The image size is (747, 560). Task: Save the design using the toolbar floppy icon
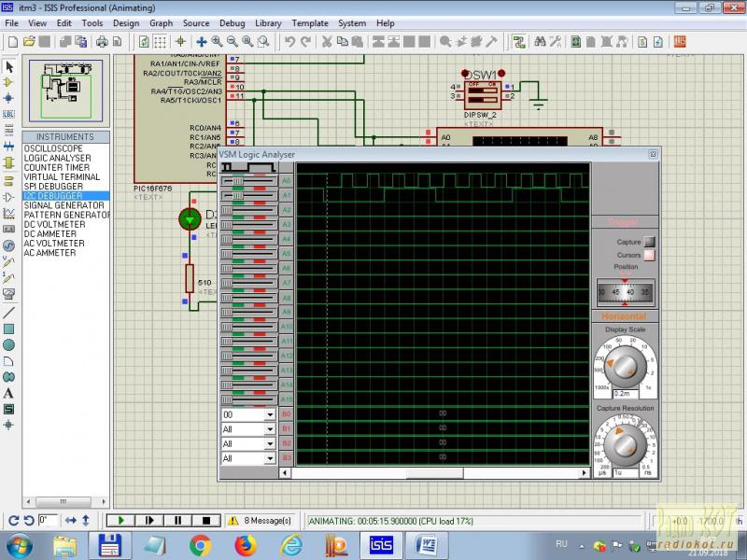tap(44, 42)
